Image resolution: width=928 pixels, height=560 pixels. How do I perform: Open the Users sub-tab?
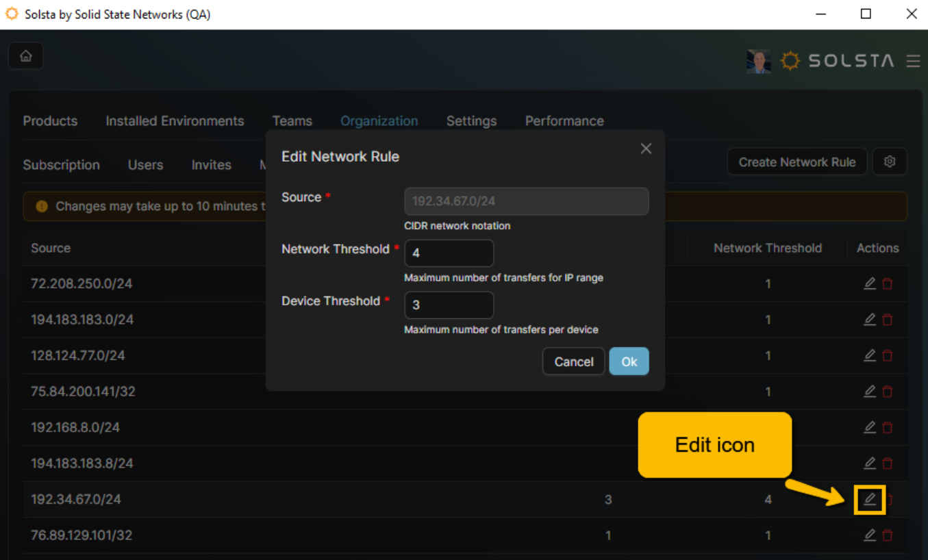click(145, 165)
